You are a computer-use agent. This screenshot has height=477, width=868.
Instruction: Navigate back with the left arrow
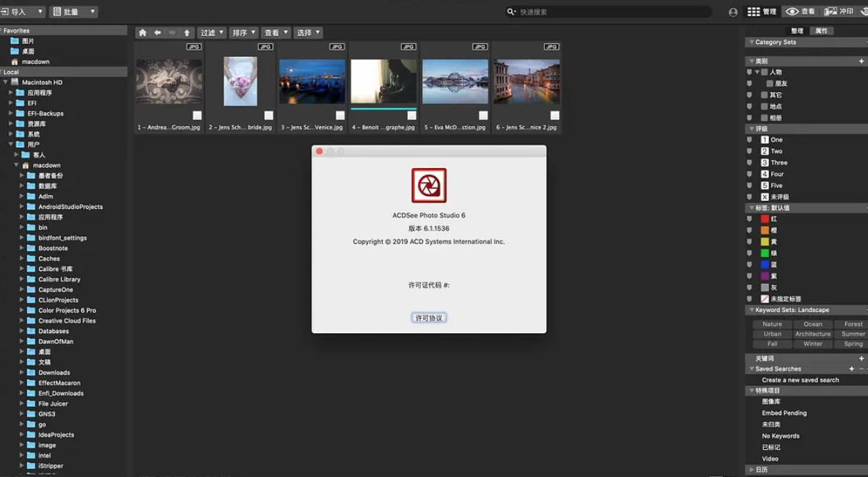(x=157, y=33)
